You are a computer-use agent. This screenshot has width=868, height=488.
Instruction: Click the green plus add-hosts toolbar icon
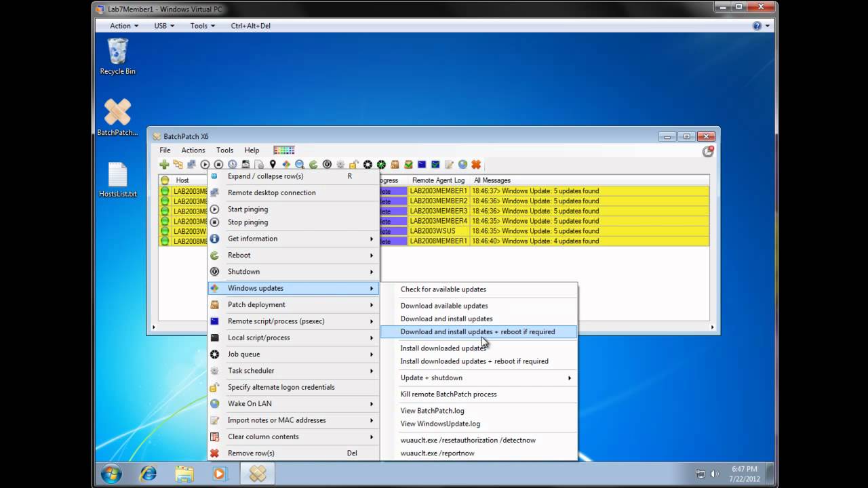tap(164, 164)
